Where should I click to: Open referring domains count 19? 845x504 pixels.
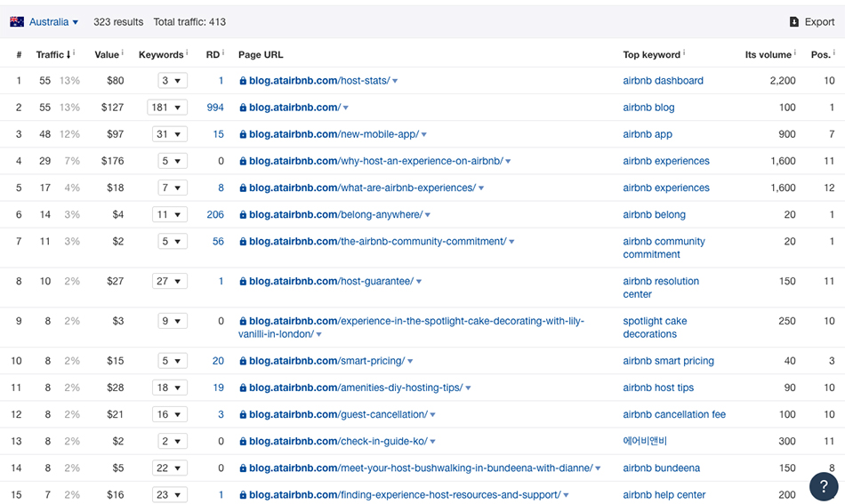pyautogui.click(x=218, y=388)
